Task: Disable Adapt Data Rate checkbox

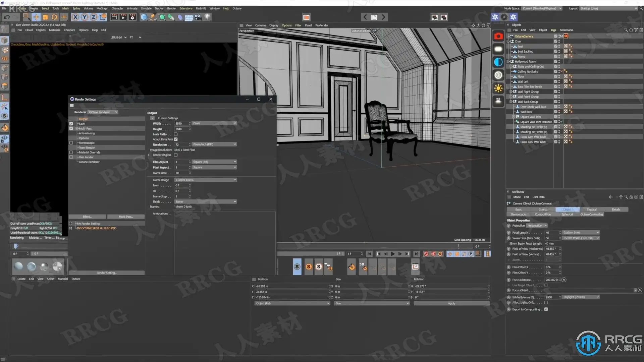Action: coord(176,139)
